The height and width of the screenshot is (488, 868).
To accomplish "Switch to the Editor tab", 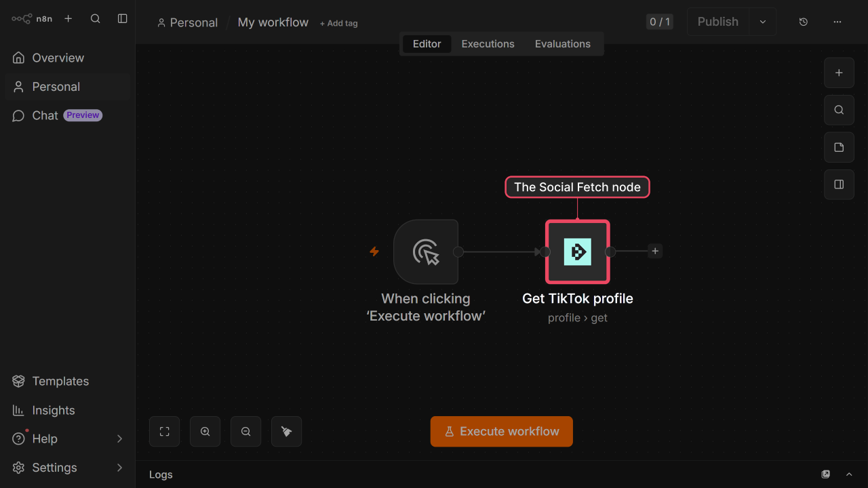I will click(x=427, y=44).
